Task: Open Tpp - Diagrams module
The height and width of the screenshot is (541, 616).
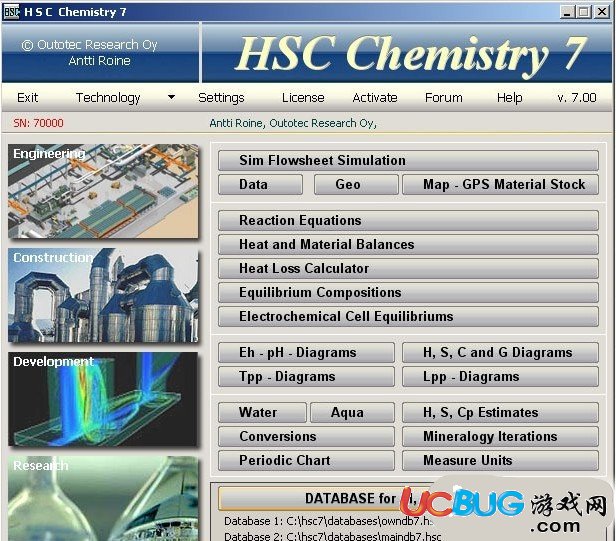Action: coord(306,376)
